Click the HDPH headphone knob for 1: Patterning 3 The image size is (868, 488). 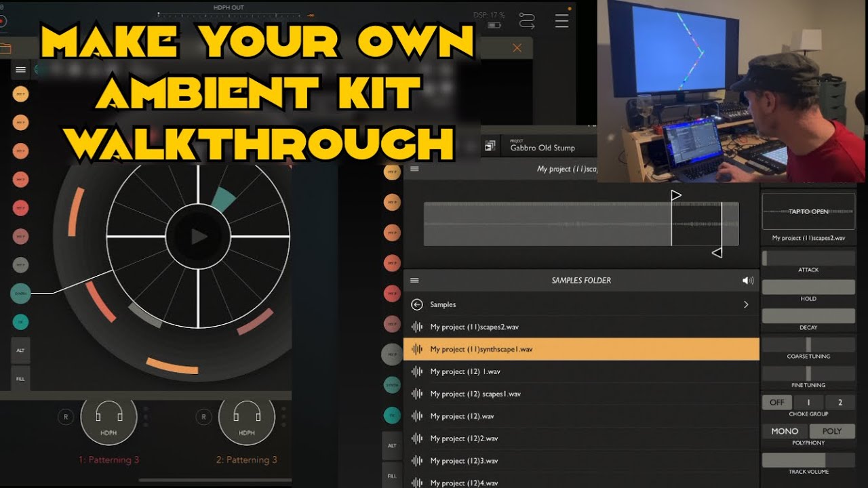tap(108, 418)
